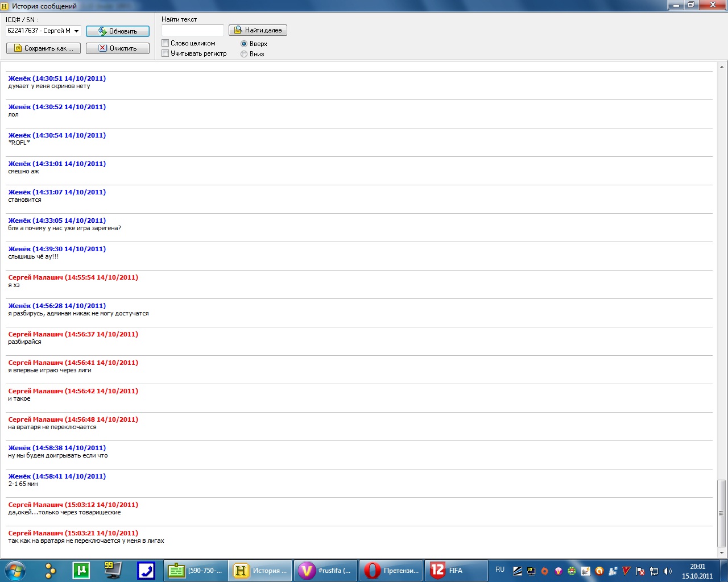Click the yellow dots icon on taskbar
The image size is (728, 582).
[x=50, y=571]
